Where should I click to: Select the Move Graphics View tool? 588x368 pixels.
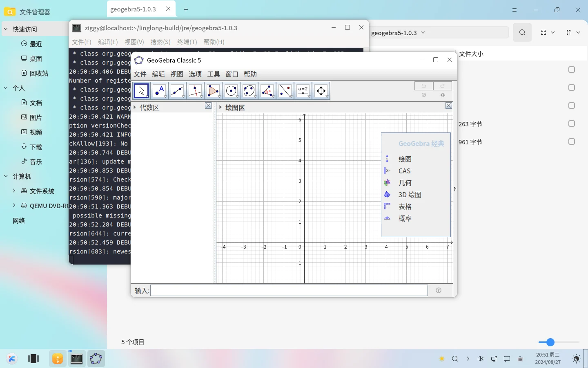click(x=321, y=91)
